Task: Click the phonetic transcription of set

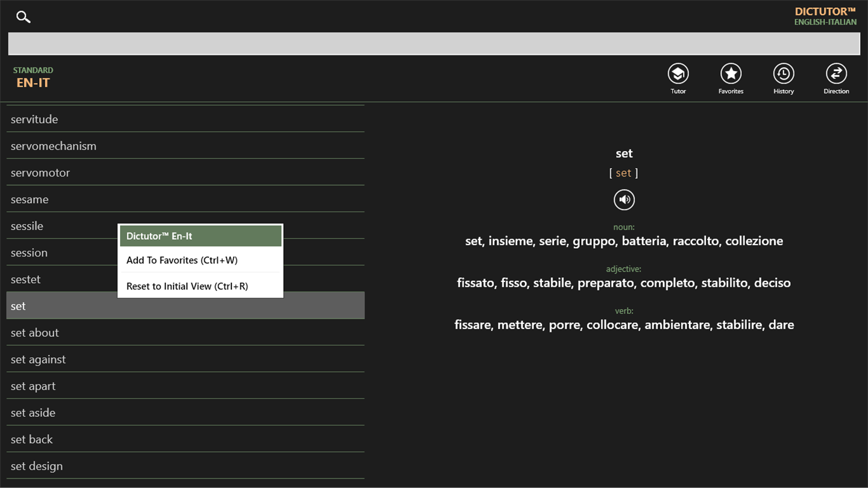Action: pyautogui.click(x=624, y=173)
